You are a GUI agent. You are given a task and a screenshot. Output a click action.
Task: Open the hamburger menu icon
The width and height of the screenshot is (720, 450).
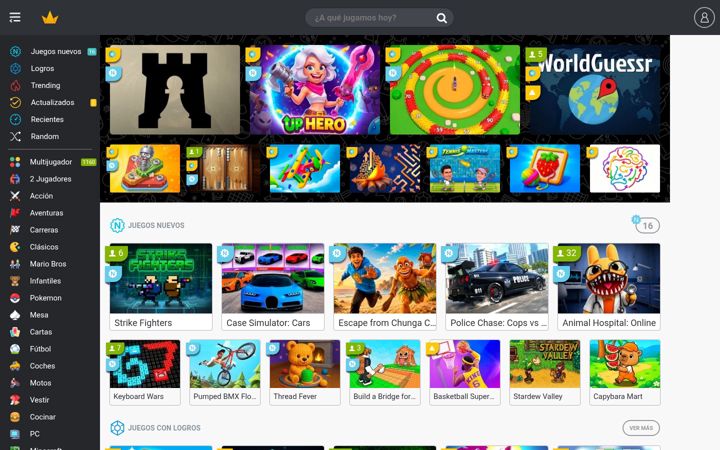click(15, 17)
